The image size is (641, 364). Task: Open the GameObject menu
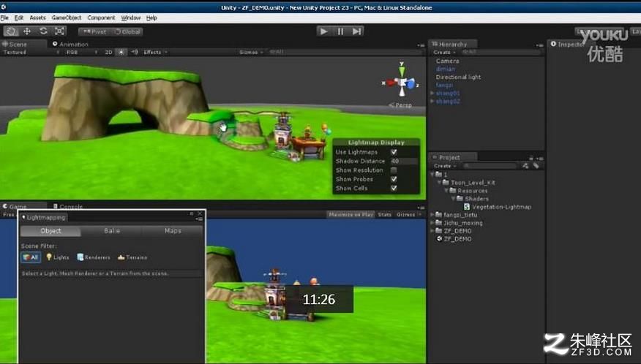click(x=67, y=18)
